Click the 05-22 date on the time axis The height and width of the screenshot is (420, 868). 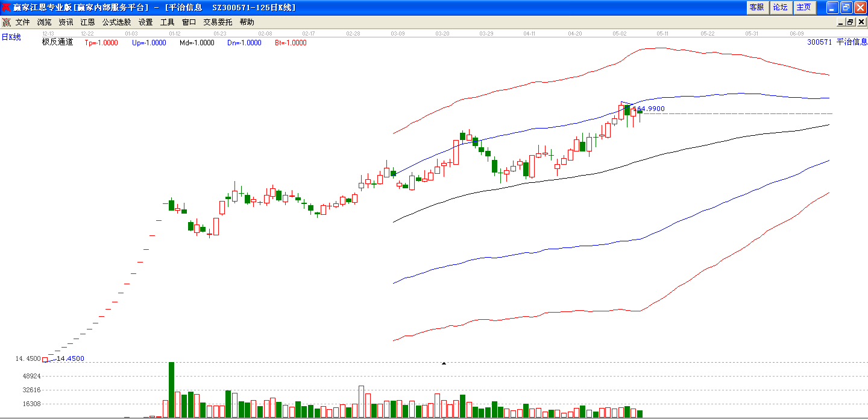[708, 33]
